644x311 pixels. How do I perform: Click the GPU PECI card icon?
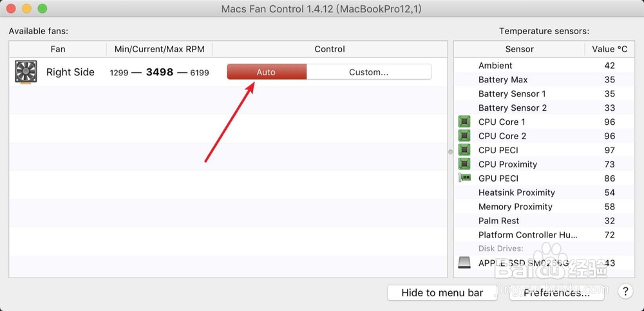point(464,178)
